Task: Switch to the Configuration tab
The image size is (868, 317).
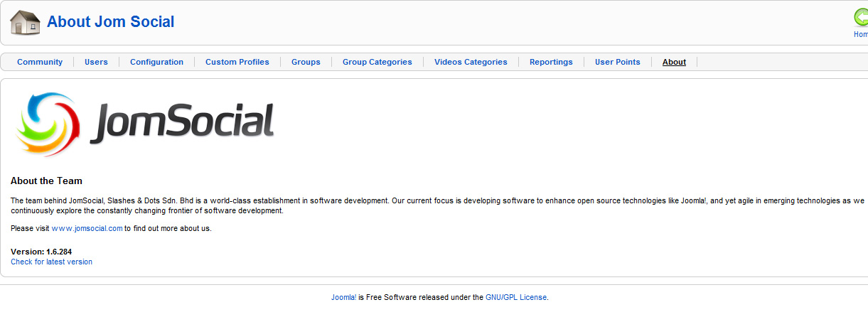Action: [156, 62]
